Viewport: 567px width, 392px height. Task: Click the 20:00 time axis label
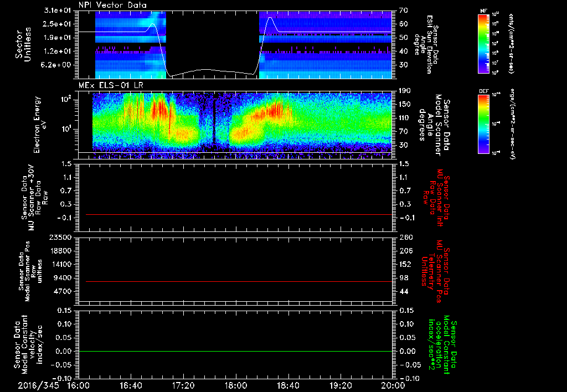click(x=393, y=385)
